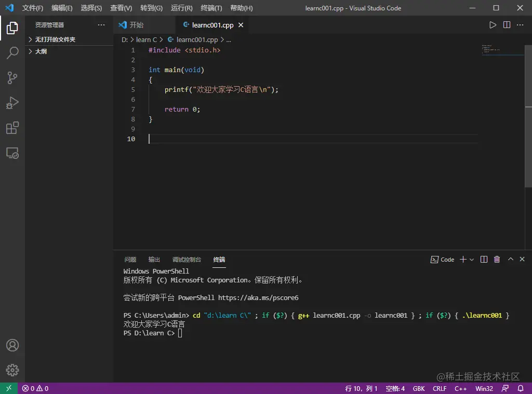Click the editor minimap preview

(502, 49)
